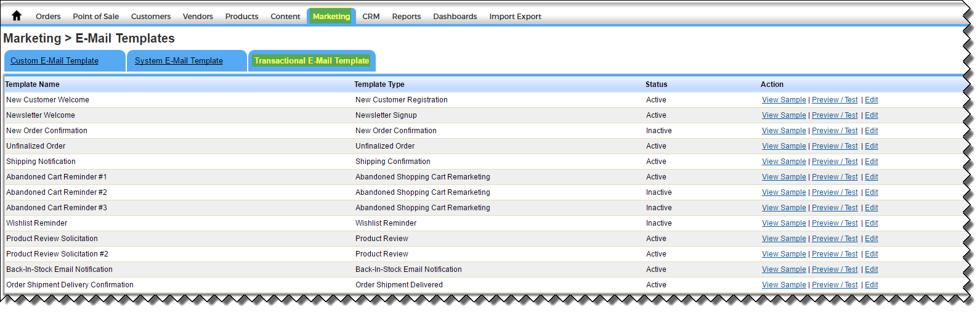This screenshot has width=980, height=312.
Task: Click the Marketing > E-Mail Templates heading
Action: pyautogui.click(x=89, y=38)
